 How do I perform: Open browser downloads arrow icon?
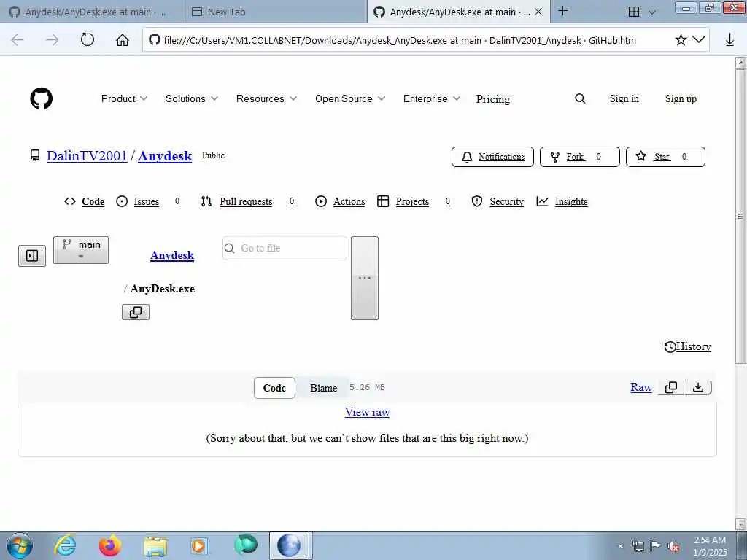coord(729,40)
